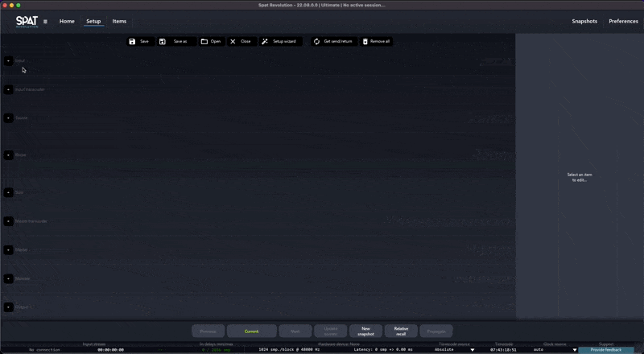Viewport: 644px width, 354px height.
Task: Open the Clock source auto dropdown
Action: tap(555, 350)
